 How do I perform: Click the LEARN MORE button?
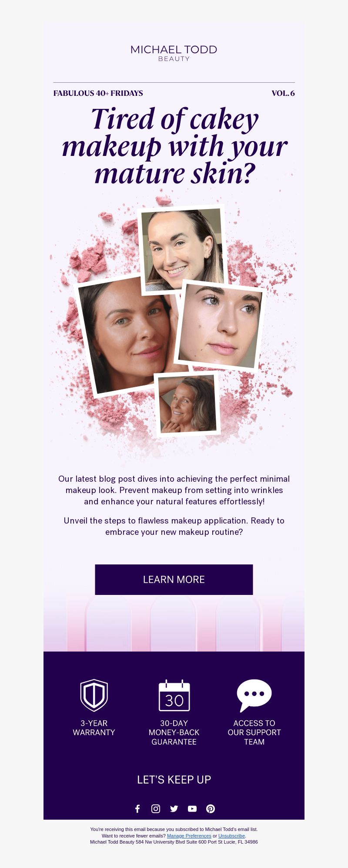[x=174, y=580]
